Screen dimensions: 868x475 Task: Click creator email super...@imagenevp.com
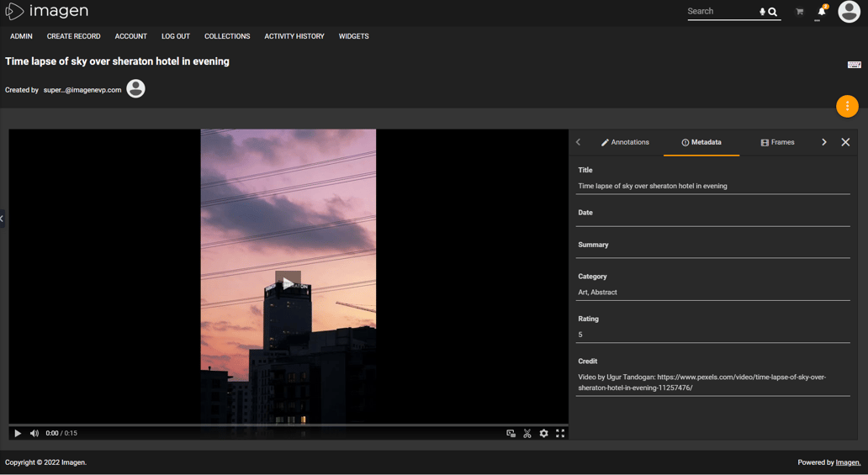click(x=82, y=90)
